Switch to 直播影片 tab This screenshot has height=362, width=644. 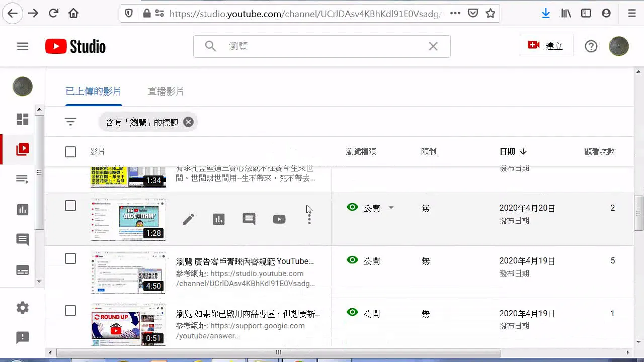pos(166,92)
